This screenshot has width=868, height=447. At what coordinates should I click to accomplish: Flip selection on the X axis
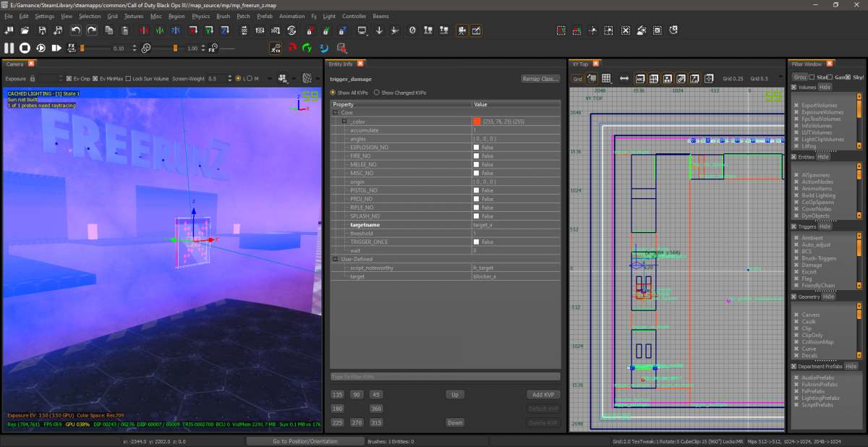[142, 30]
